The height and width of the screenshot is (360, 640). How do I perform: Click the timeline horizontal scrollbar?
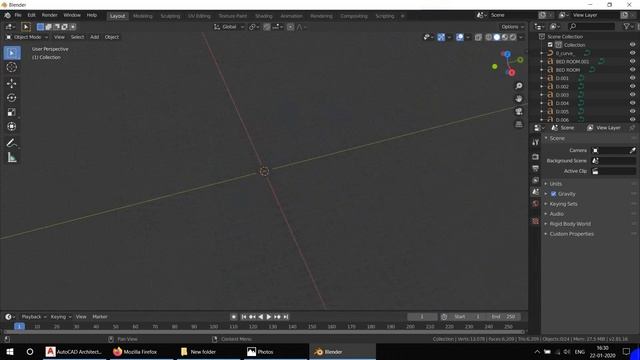tap(264, 332)
